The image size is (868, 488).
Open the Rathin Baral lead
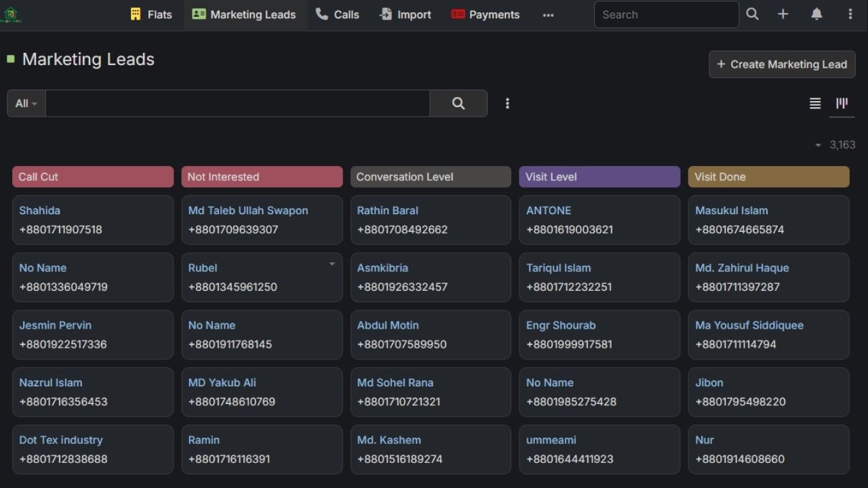[388, 210]
